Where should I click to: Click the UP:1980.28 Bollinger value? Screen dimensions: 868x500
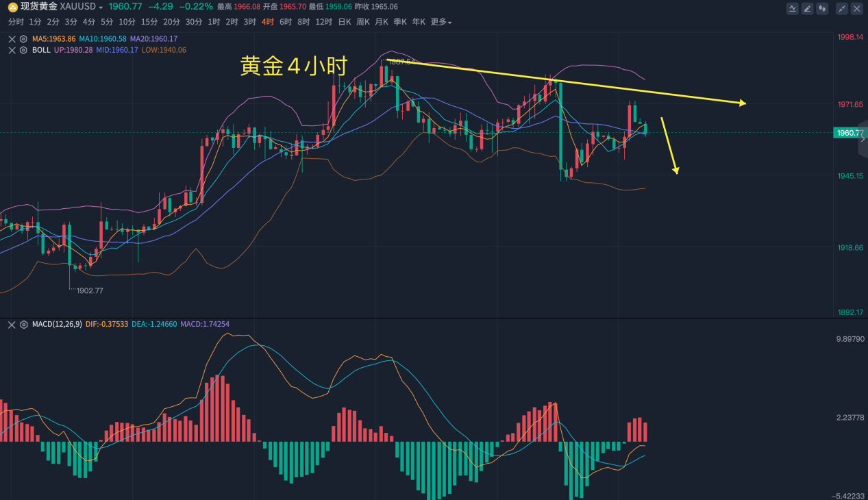73,50
